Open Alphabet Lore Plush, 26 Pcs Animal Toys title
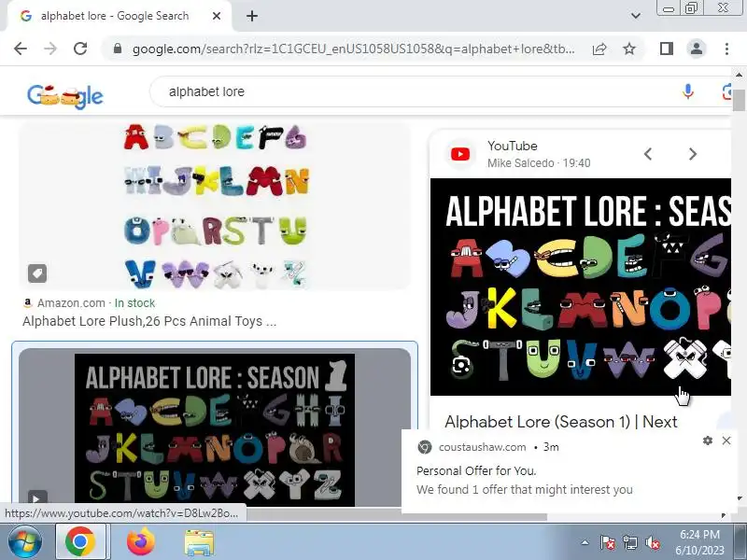The image size is (747, 560). 149,321
